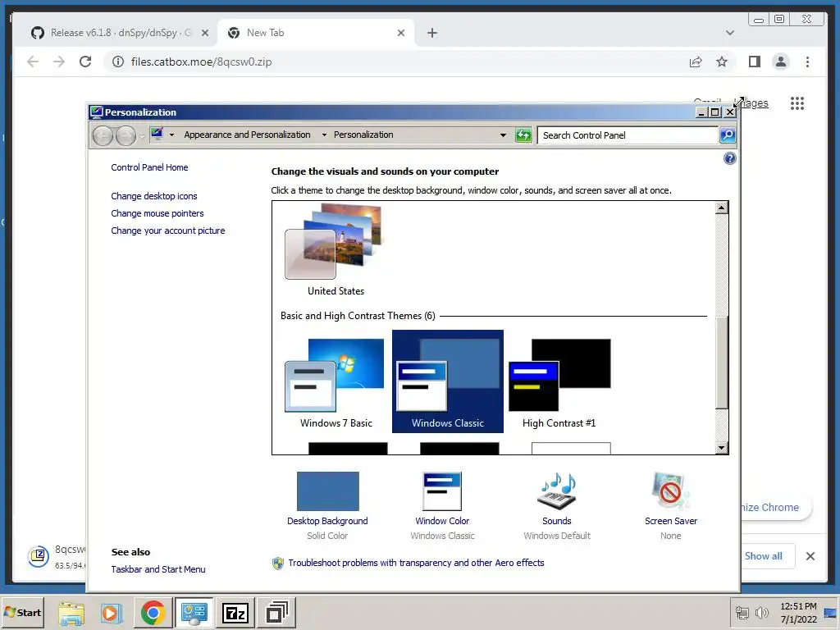Image resolution: width=840 pixels, height=630 pixels.
Task: Open Control Panel Home link
Action: (149, 167)
